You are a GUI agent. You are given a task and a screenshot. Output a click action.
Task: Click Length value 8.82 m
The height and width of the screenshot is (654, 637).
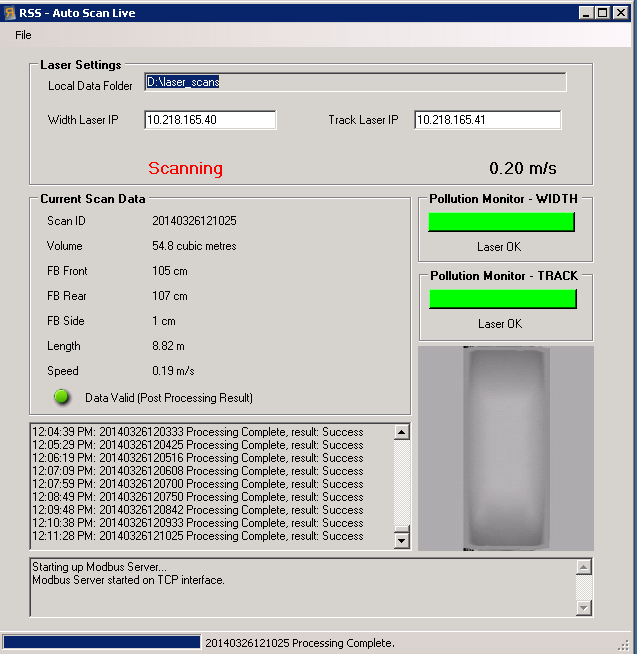[168, 346]
